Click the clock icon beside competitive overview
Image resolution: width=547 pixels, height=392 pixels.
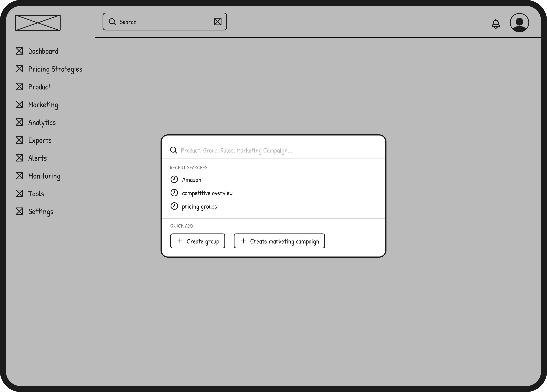(x=174, y=193)
